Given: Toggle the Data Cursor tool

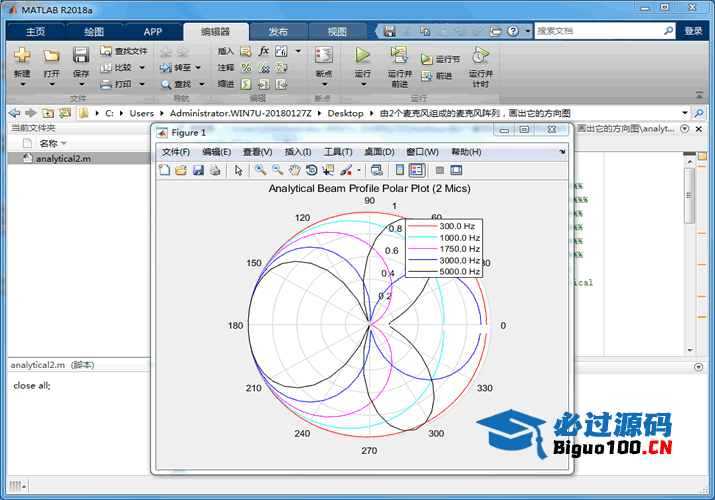Looking at the screenshot, I should tap(328, 170).
